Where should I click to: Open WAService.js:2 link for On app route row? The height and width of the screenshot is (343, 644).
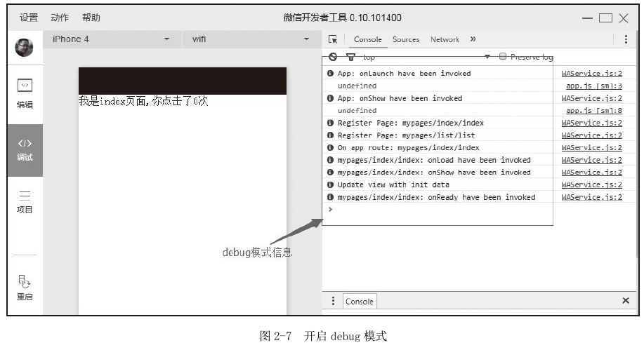coord(592,147)
